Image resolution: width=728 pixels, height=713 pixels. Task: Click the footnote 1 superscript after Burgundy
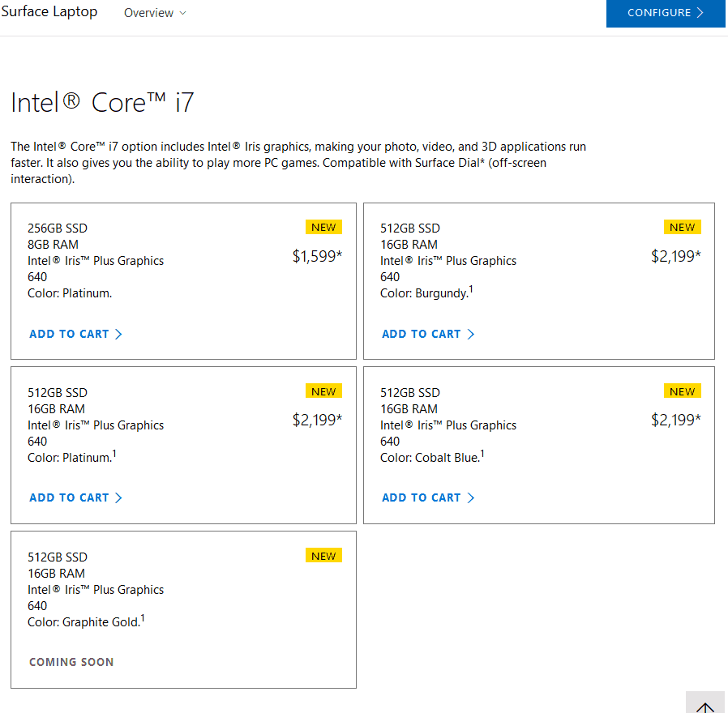coord(471,289)
